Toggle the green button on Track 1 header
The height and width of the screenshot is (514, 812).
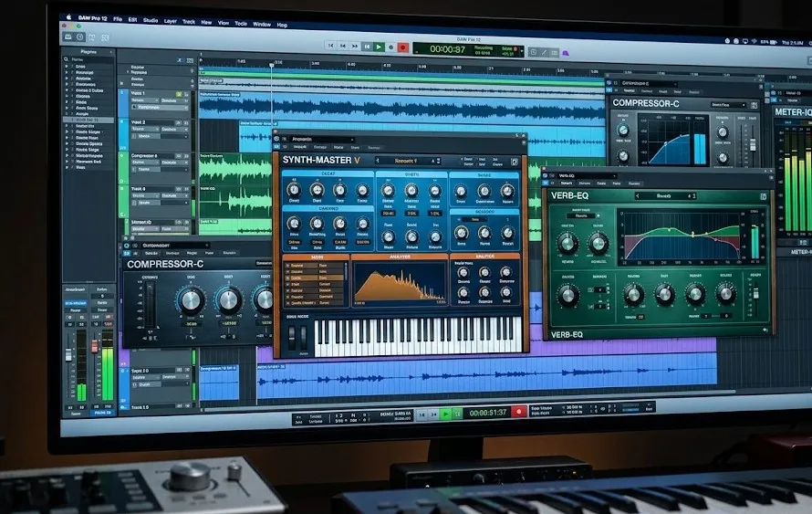pyautogui.click(x=179, y=94)
